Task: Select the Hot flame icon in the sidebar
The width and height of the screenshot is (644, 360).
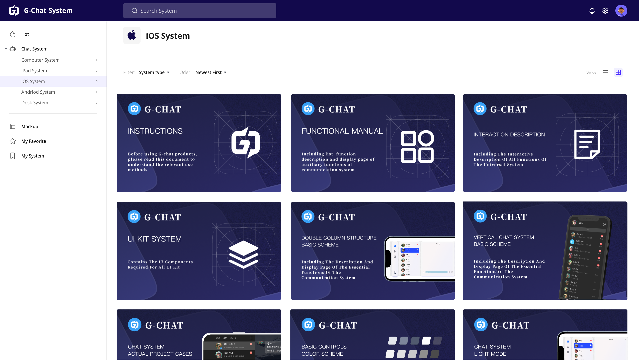Action: click(13, 34)
